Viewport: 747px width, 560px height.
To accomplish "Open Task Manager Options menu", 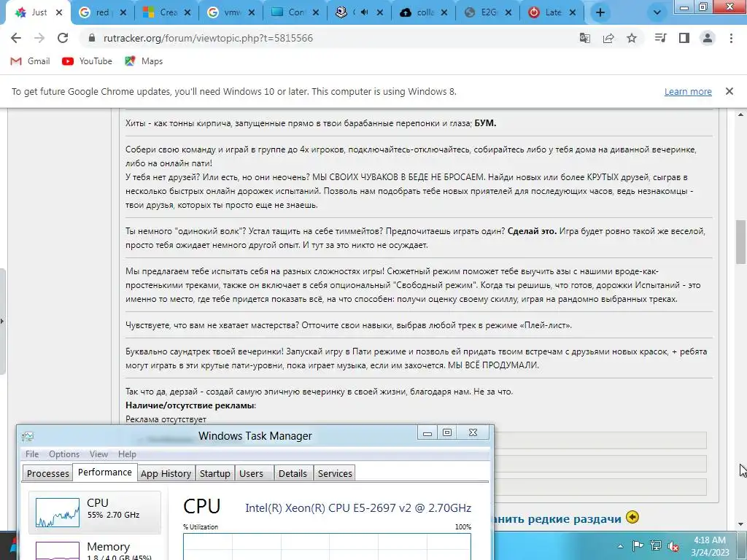I will (64, 454).
